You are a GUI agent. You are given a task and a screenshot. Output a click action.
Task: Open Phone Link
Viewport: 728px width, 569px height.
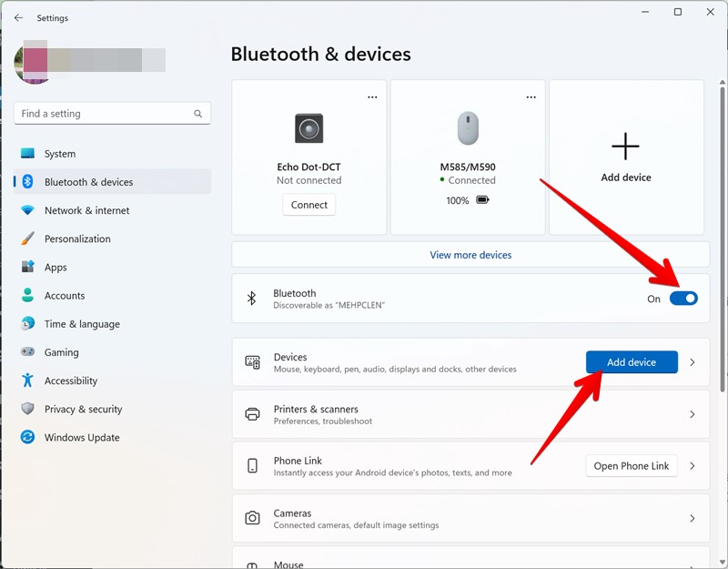click(x=632, y=465)
